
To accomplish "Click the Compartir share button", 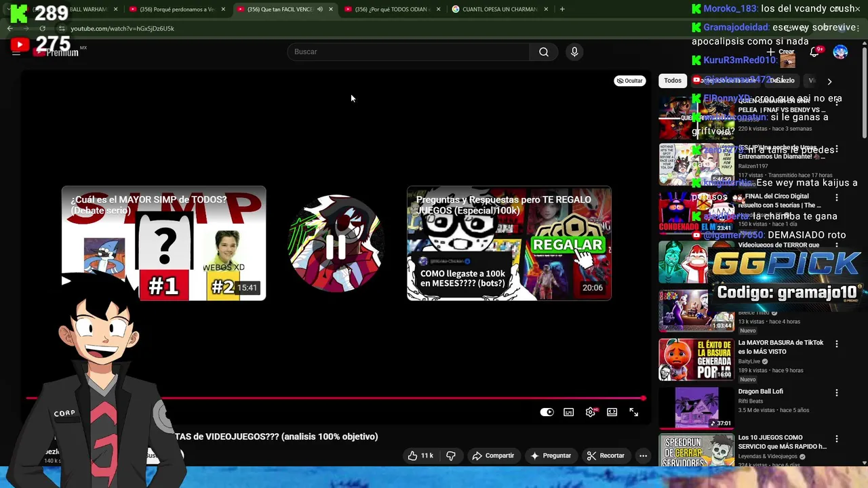I will [493, 455].
